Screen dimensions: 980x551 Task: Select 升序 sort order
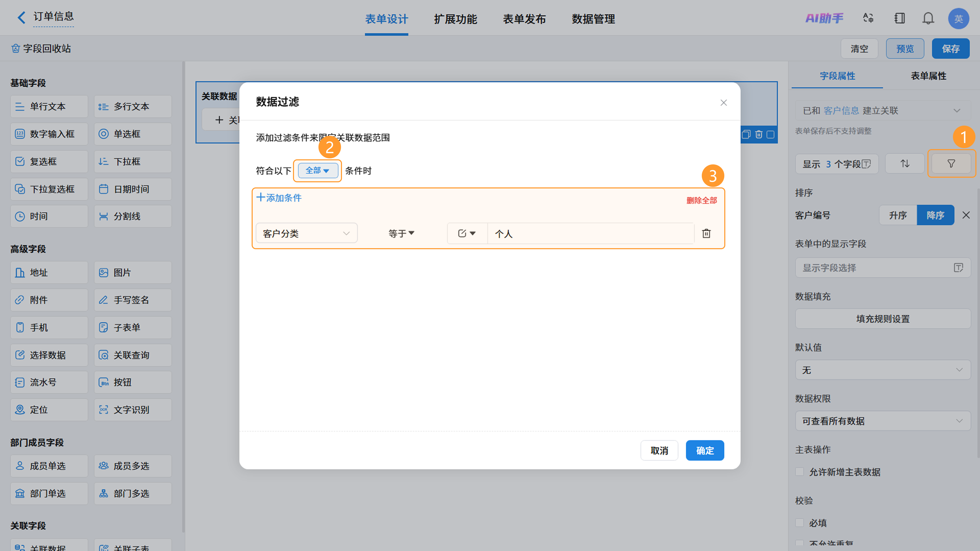tap(898, 215)
